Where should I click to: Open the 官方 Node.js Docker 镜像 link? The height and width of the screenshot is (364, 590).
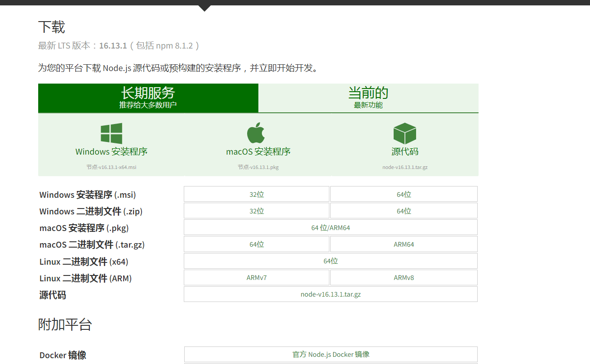coord(331,354)
